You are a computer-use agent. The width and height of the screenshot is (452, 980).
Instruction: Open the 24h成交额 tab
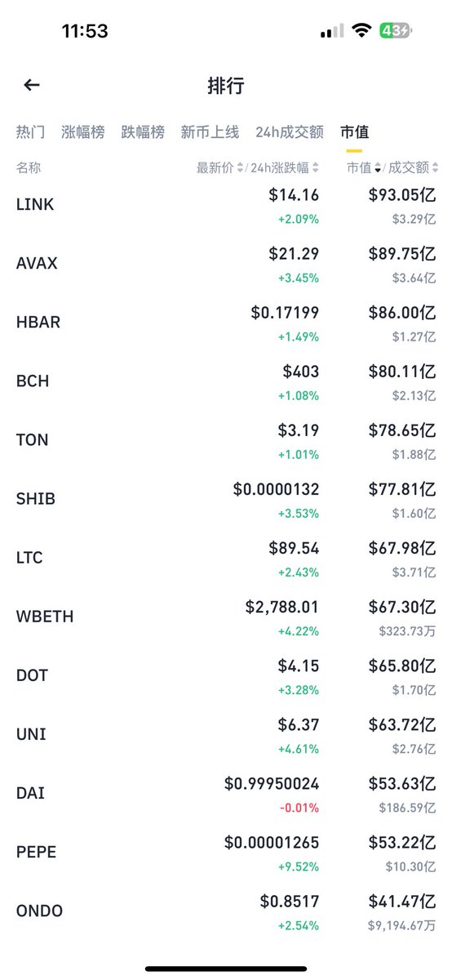click(x=290, y=131)
